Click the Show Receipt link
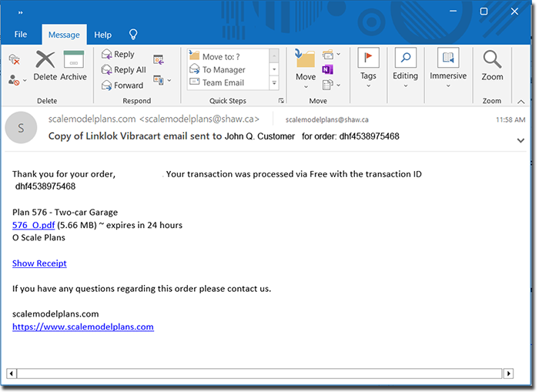The height and width of the screenshot is (392, 539). [39, 263]
